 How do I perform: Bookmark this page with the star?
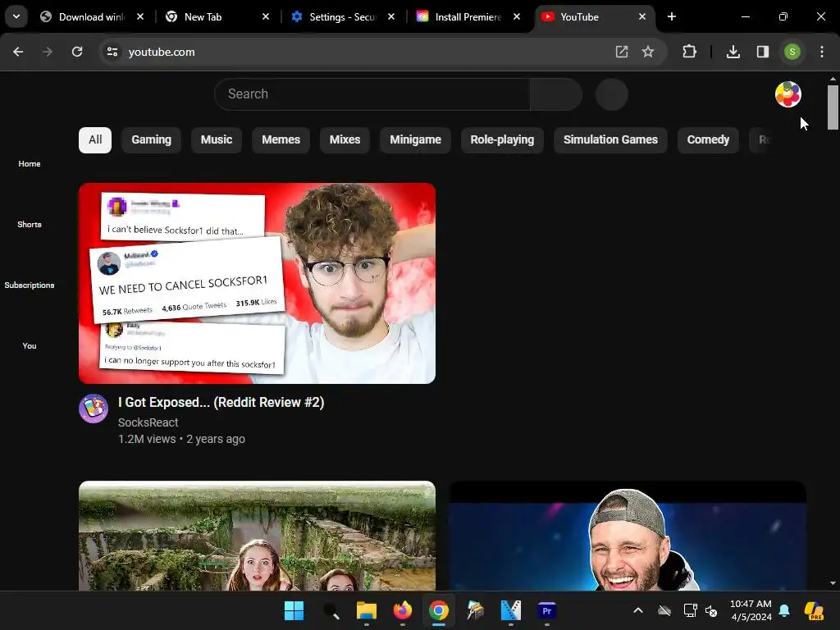tap(648, 52)
